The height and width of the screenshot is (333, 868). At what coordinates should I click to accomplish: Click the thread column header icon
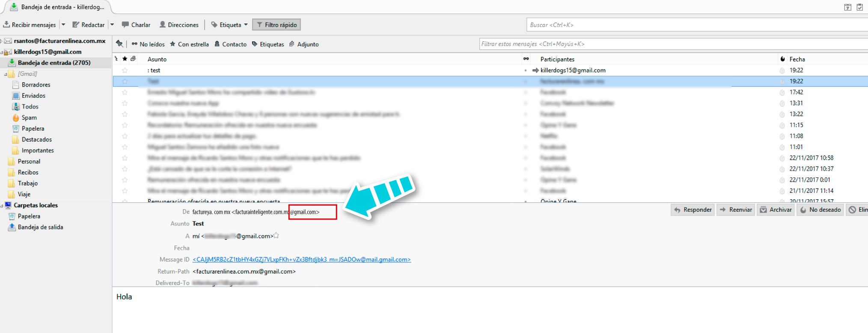[x=116, y=59]
